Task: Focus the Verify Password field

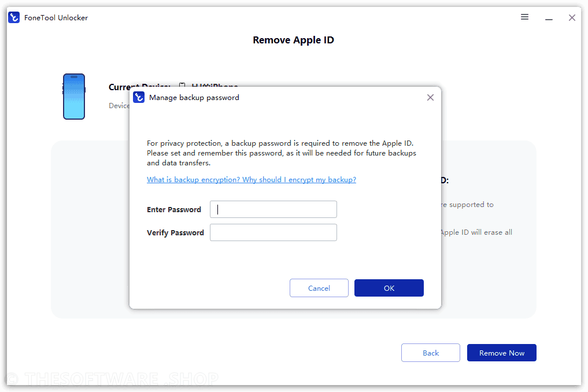Action: tap(273, 232)
